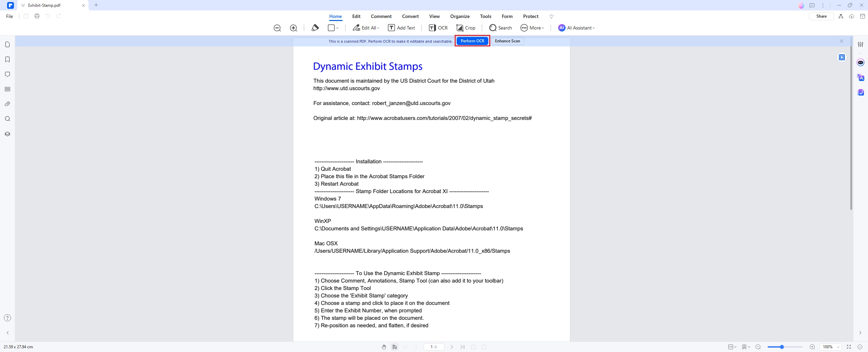The height and width of the screenshot is (352, 868).
Task: Open a new tab with plus button
Action: point(96,5)
